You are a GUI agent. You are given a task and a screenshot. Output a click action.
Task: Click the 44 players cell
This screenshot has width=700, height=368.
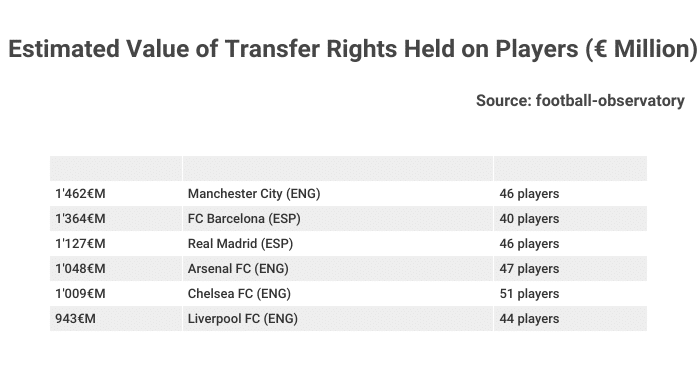pos(571,319)
